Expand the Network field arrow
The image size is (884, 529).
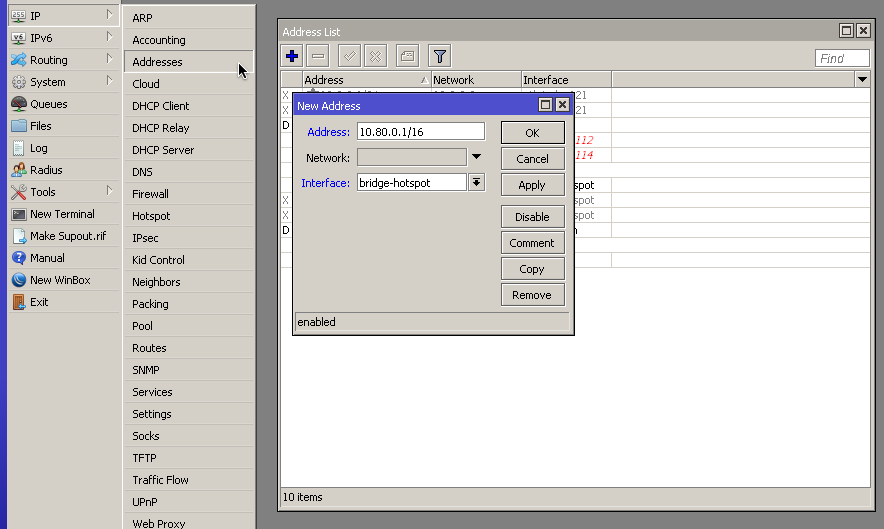click(x=477, y=157)
